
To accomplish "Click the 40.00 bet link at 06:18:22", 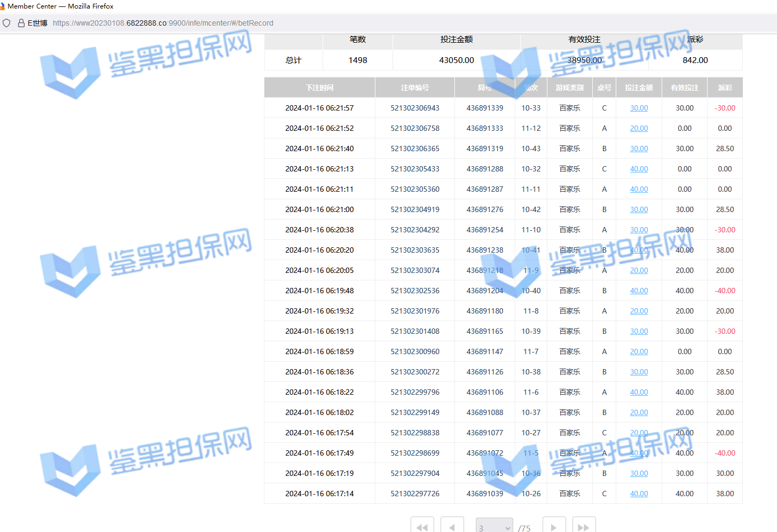I will [x=639, y=392].
